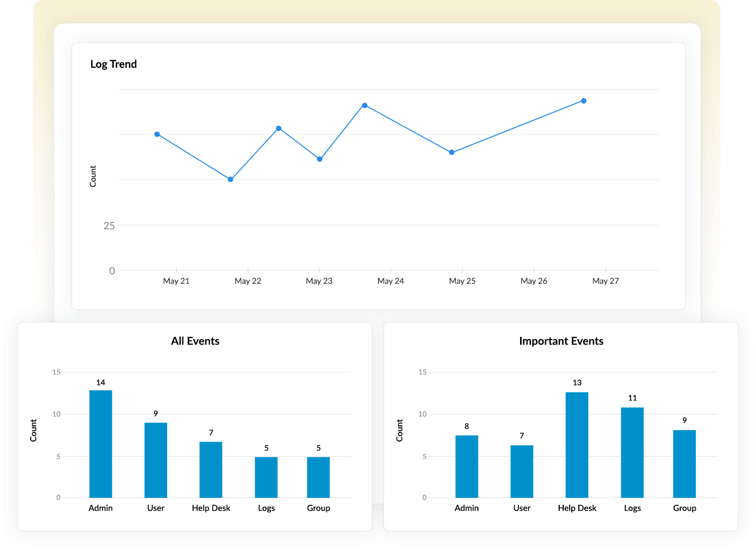Click the Important Events title
The width and height of the screenshot is (756, 549).
tap(561, 341)
